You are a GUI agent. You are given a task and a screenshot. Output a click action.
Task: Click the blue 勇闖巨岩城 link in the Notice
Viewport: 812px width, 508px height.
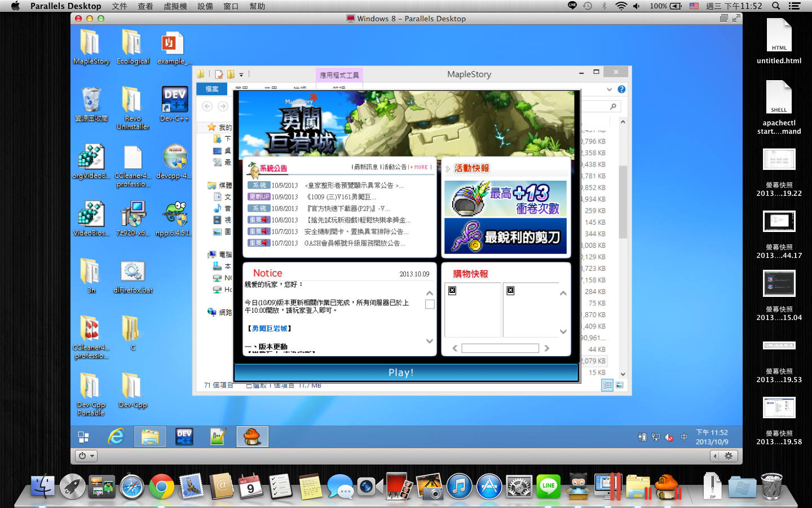point(269,329)
